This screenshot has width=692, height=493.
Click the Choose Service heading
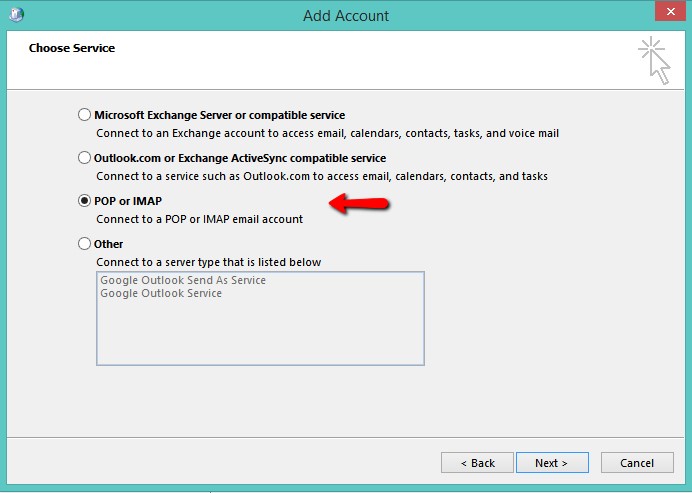[72, 48]
